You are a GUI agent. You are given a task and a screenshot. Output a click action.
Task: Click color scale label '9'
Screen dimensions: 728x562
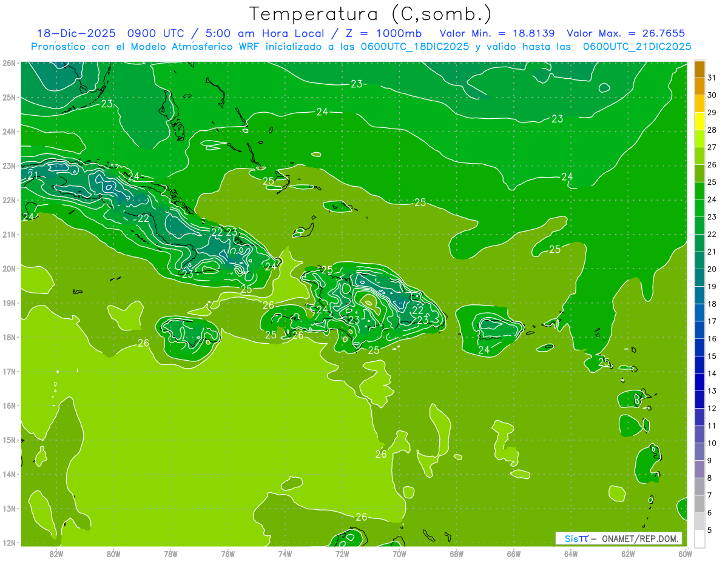[709, 460]
